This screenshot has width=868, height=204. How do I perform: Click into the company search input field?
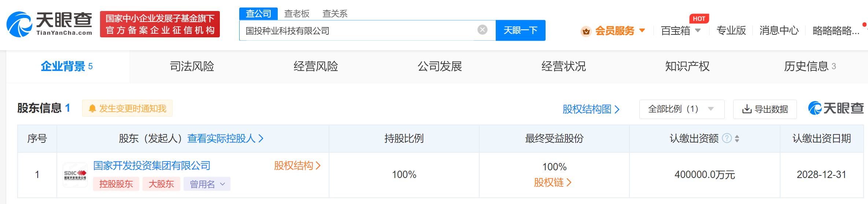tap(359, 30)
